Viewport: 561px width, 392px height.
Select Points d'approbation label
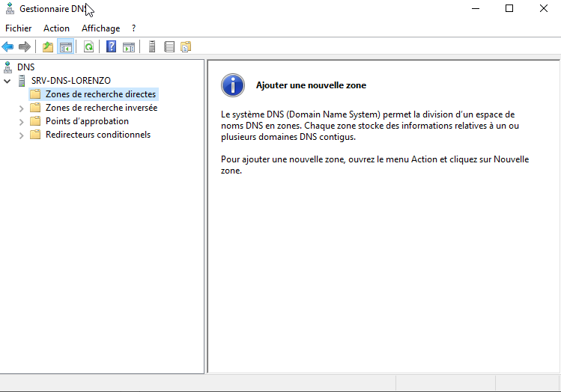88,121
